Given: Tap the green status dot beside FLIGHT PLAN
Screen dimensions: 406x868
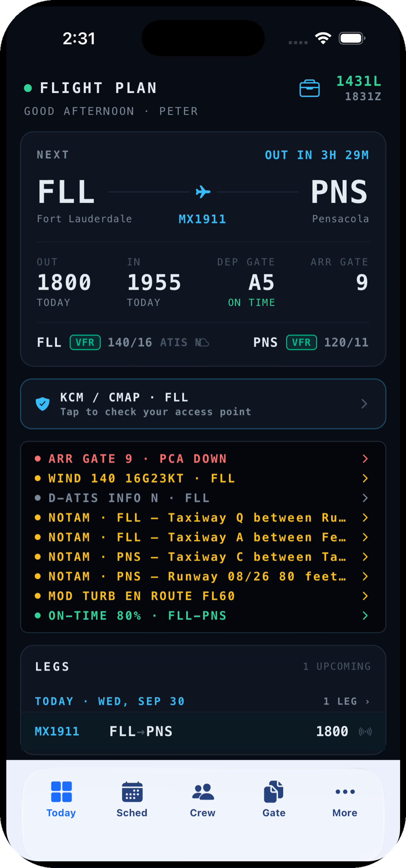Looking at the screenshot, I should [x=28, y=88].
